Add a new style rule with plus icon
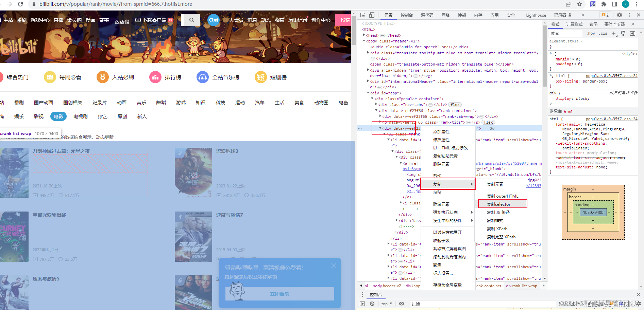 point(614,33)
